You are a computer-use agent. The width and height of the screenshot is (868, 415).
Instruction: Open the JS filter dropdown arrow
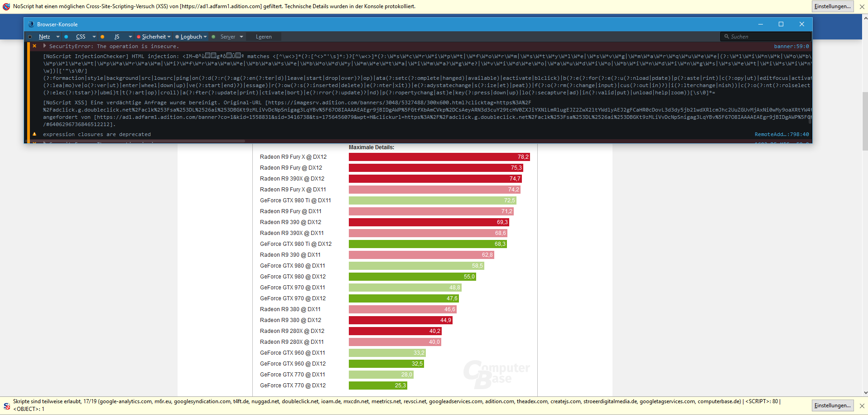(130, 37)
